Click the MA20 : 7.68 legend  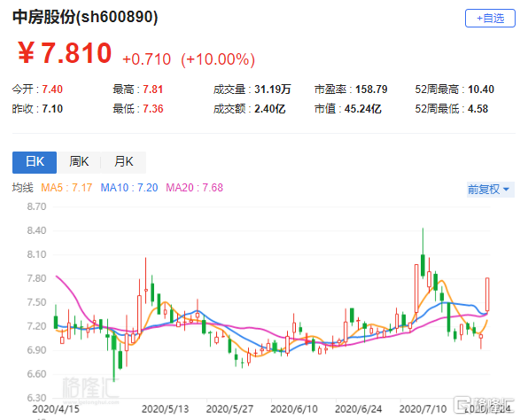[x=194, y=188]
